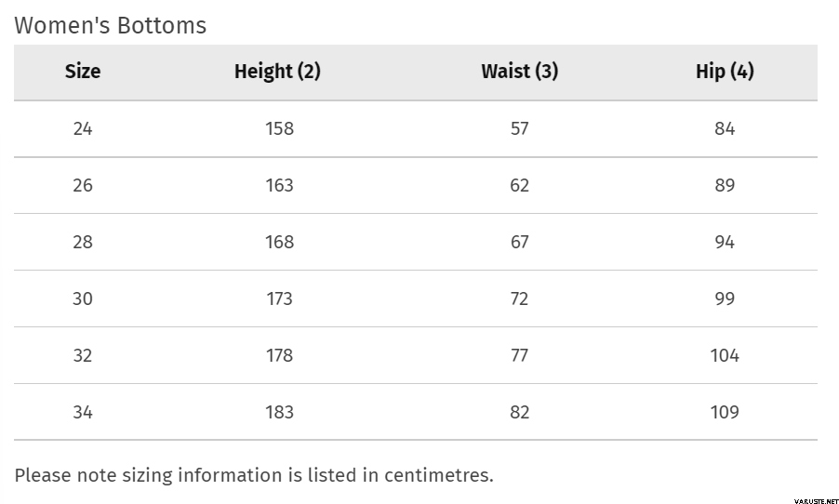Click the VARUSTE.NET watermark

[816, 501]
